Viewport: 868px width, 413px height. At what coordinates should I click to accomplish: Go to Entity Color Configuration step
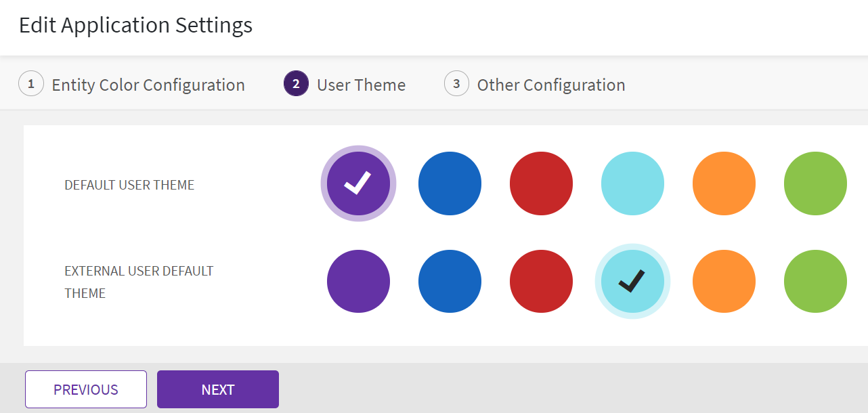148,85
